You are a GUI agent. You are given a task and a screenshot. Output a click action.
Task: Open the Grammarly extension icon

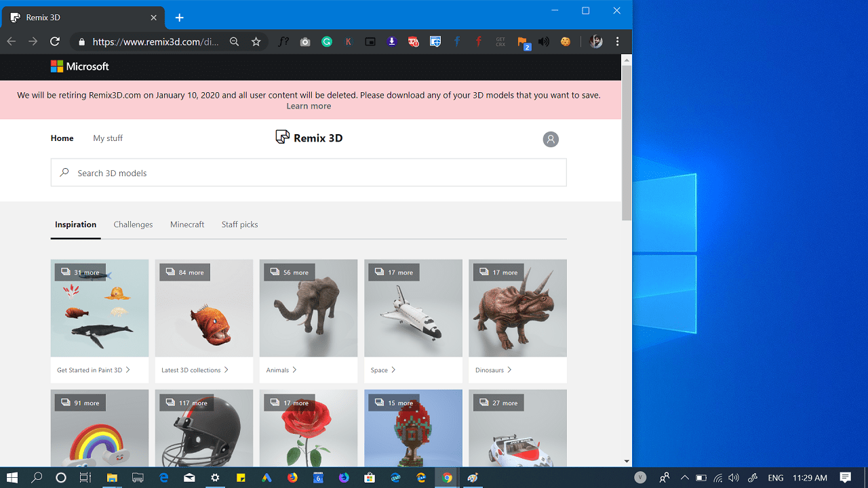click(327, 41)
